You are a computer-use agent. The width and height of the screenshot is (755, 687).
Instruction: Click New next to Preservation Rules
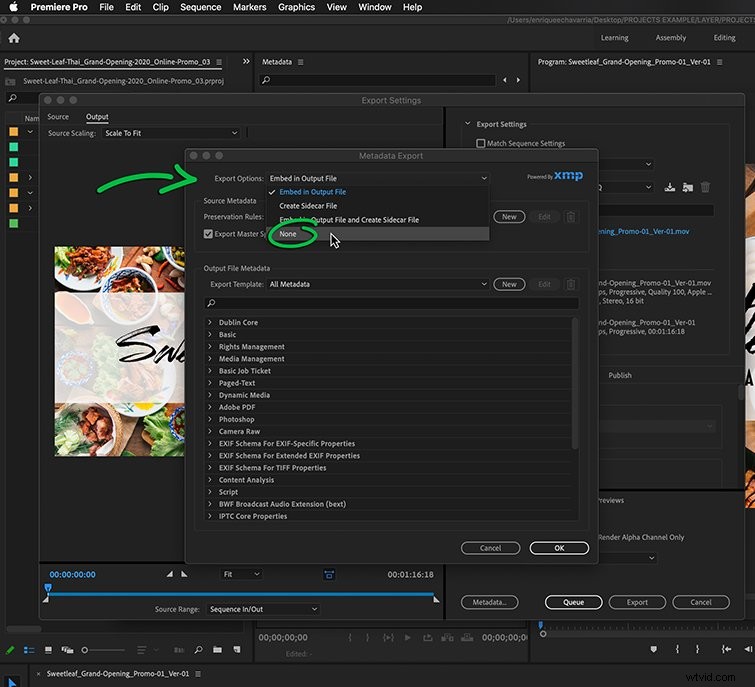pos(509,217)
